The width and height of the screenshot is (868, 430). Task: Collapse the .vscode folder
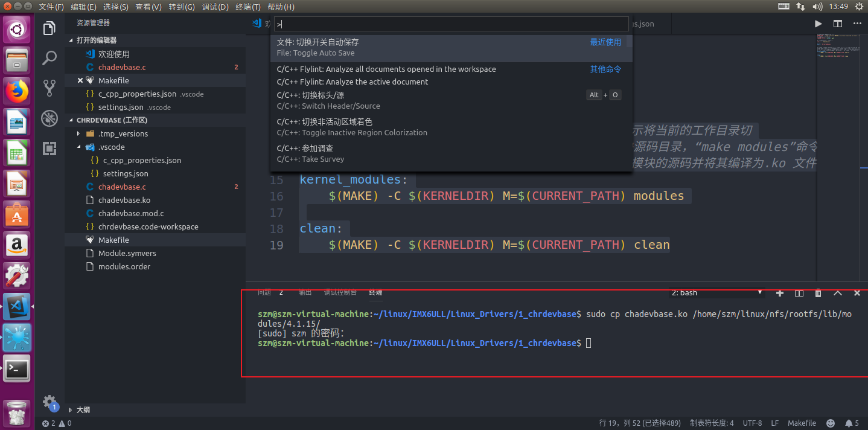click(155, 147)
